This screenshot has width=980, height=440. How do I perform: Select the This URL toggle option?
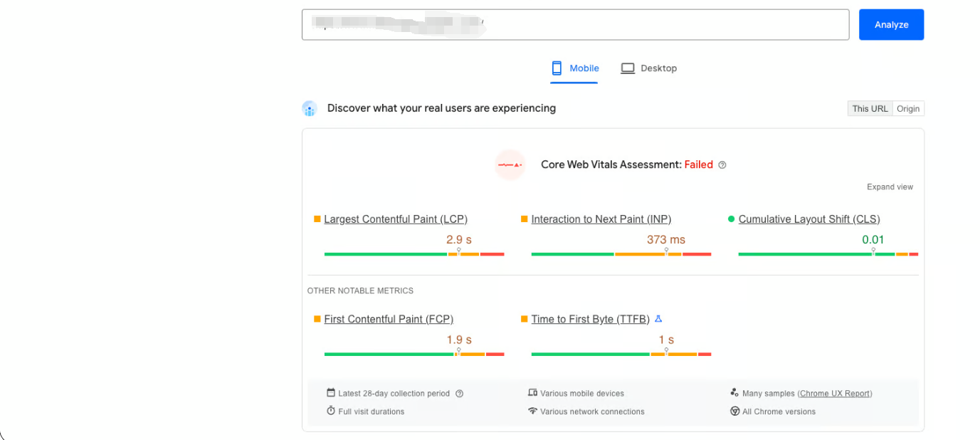click(x=870, y=109)
